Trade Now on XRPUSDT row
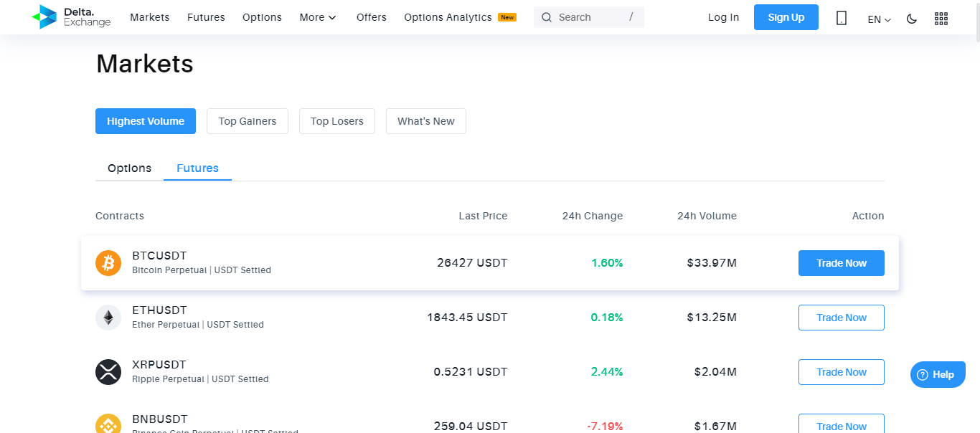This screenshot has width=980, height=433. click(x=842, y=372)
